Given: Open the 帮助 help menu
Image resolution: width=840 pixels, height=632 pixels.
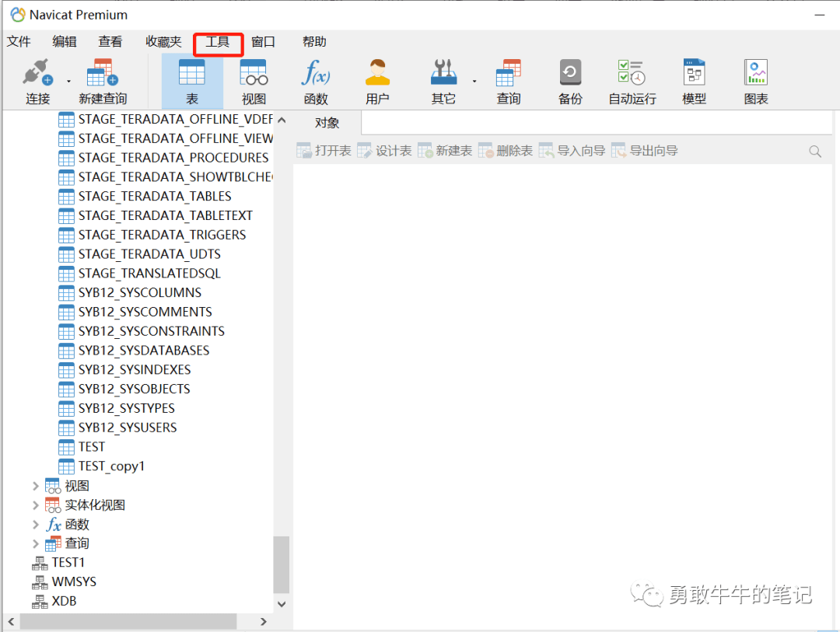Looking at the screenshot, I should pos(314,42).
